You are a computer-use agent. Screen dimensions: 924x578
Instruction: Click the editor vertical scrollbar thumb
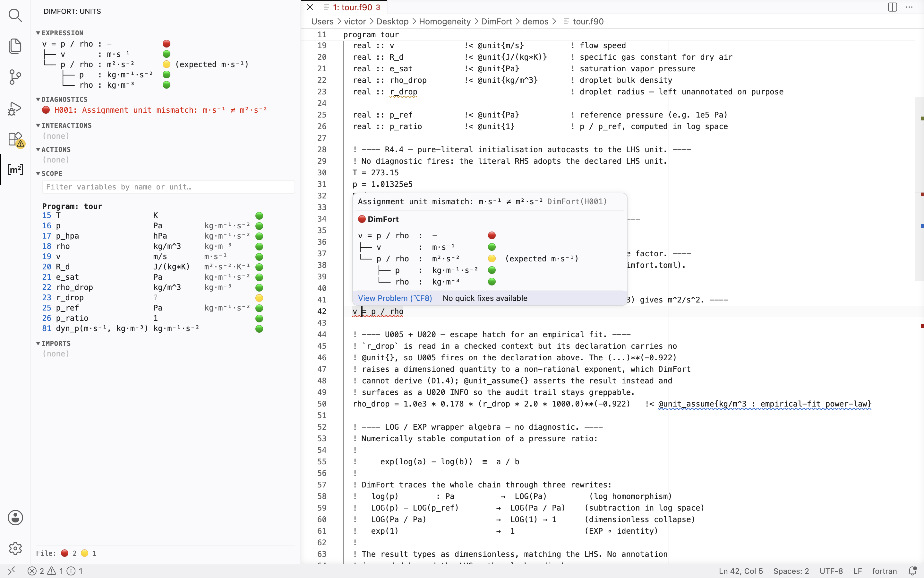pyautogui.click(x=919, y=189)
